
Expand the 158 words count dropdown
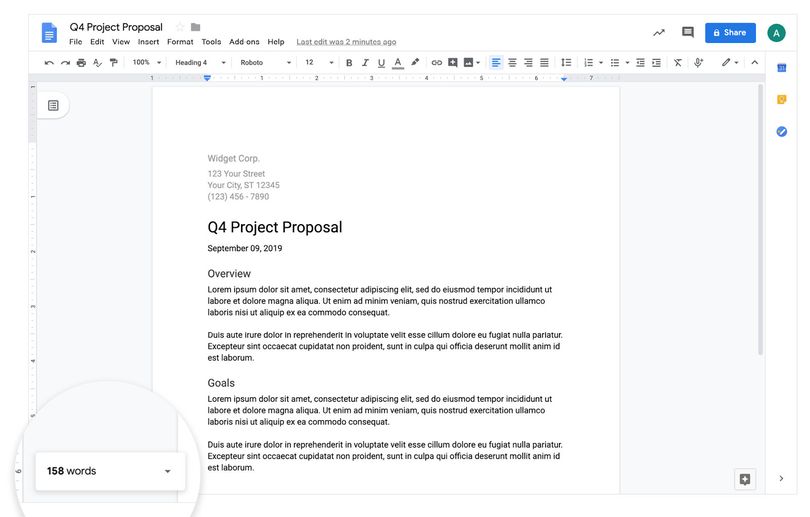167,471
